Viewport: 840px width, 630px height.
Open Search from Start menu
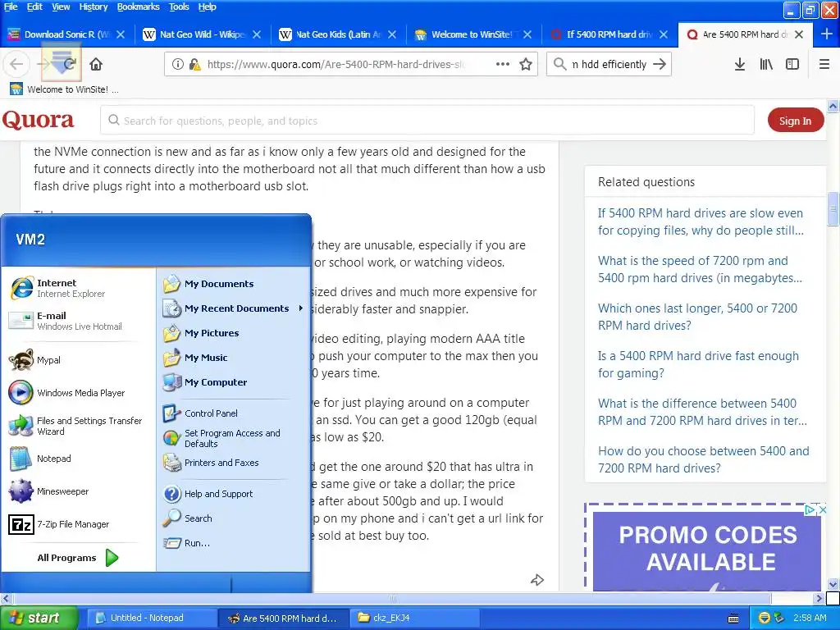[188, 518]
